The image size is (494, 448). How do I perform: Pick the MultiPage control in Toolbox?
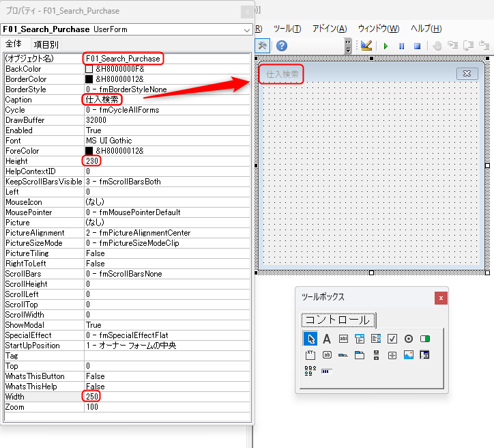click(360, 355)
